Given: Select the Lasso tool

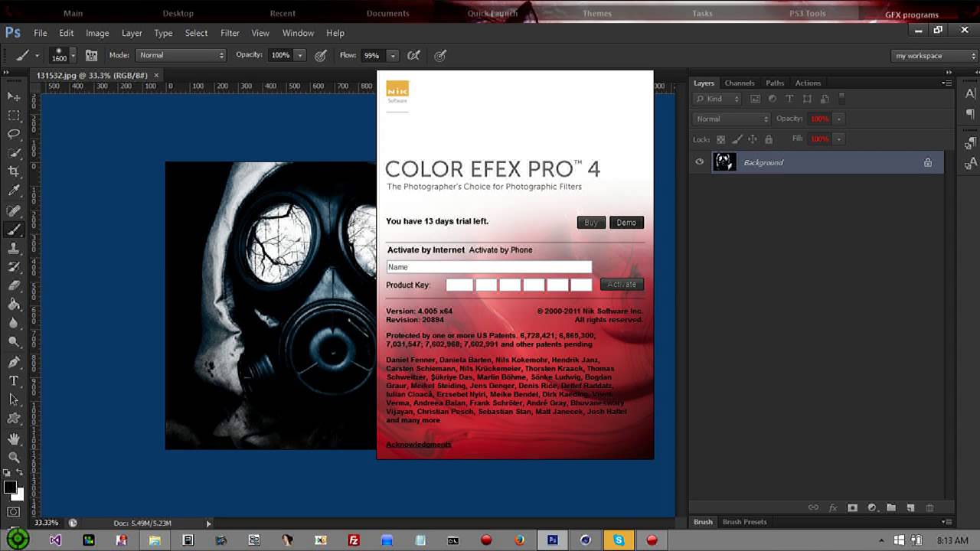Looking at the screenshot, I should (x=14, y=134).
